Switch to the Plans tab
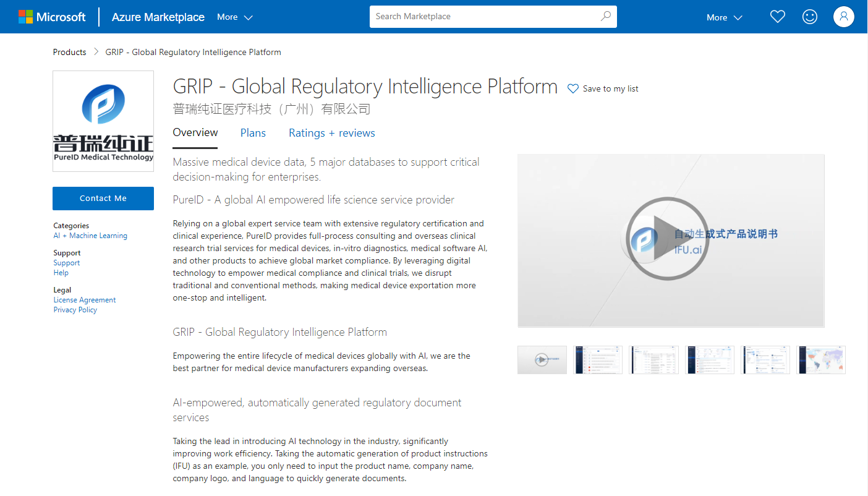Image resolution: width=868 pixels, height=496 pixels. pos(253,133)
